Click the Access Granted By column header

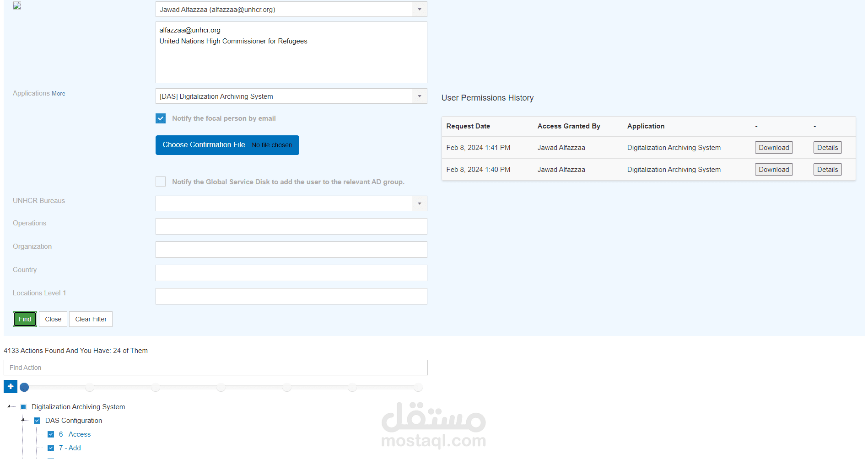[x=569, y=126]
